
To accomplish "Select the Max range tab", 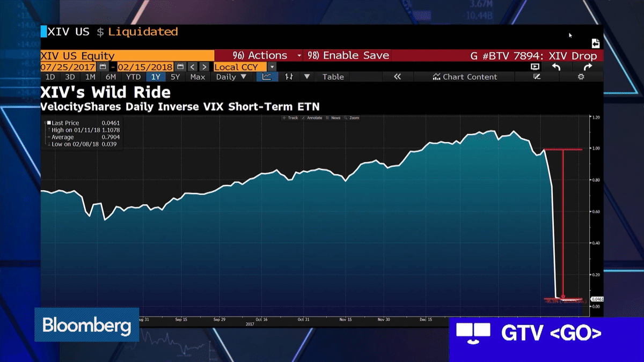I will click(197, 77).
